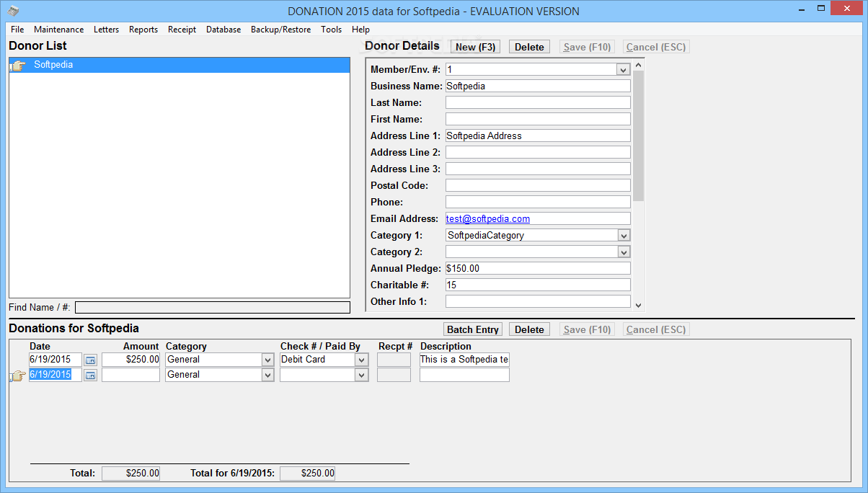Open the Backup/Restore menu
The image size is (868, 493).
coord(281,30)
